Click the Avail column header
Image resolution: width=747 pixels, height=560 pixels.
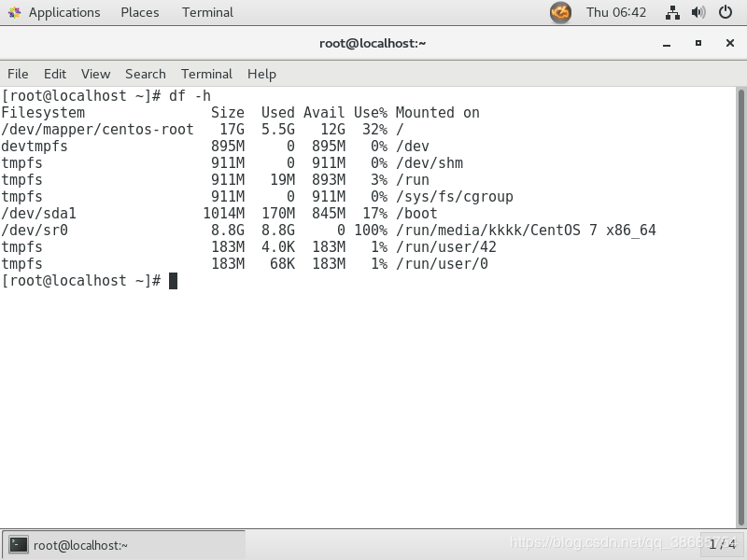click(x=324, y=113)
